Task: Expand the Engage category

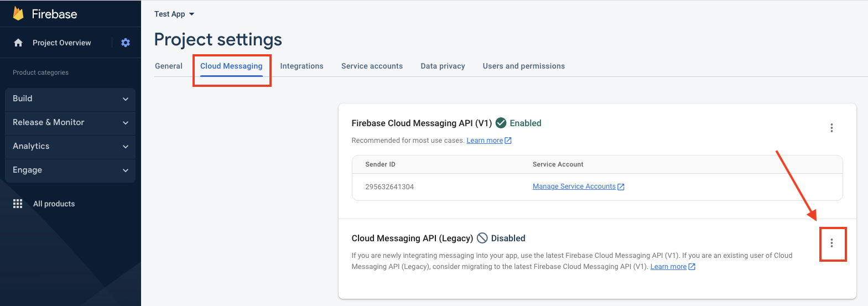Action: tap(70, 170)
